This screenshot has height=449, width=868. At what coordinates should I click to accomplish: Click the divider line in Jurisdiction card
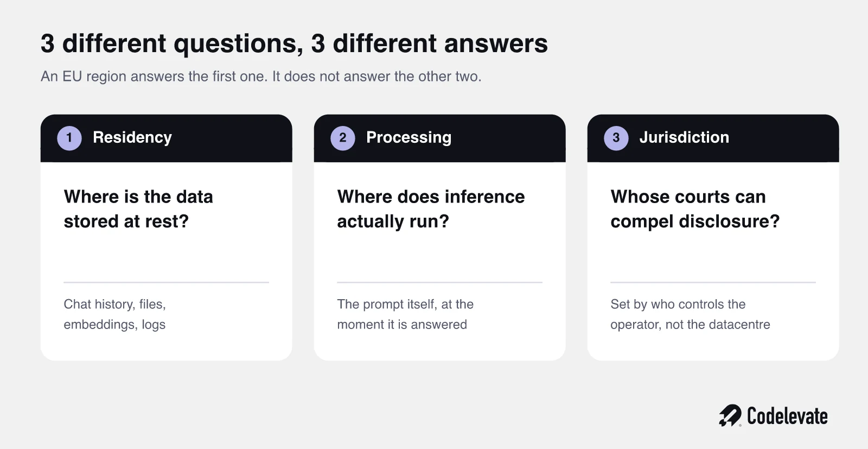click(713, 282)
